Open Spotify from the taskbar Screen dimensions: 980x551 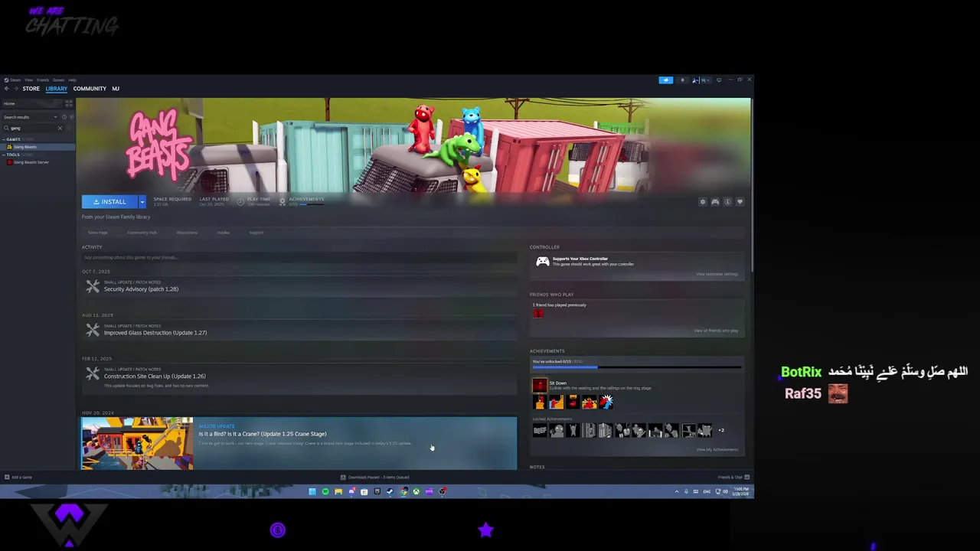coord(325,492)
